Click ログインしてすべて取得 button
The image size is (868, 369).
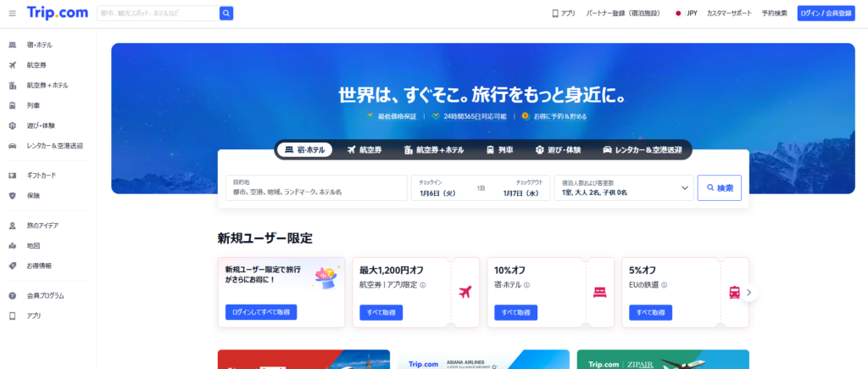click(261, 312)
